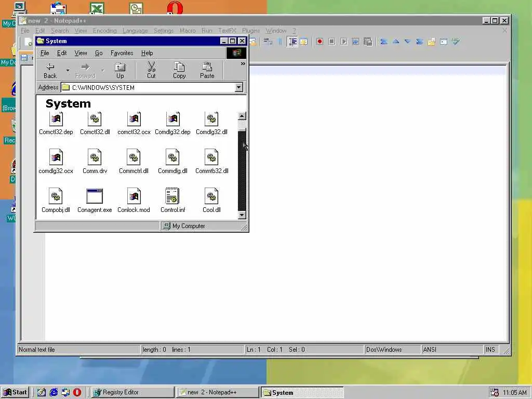This screenshot has width=532, height=399.
Task: Open the Notepad++ Run menu
Action: (207, 31)
